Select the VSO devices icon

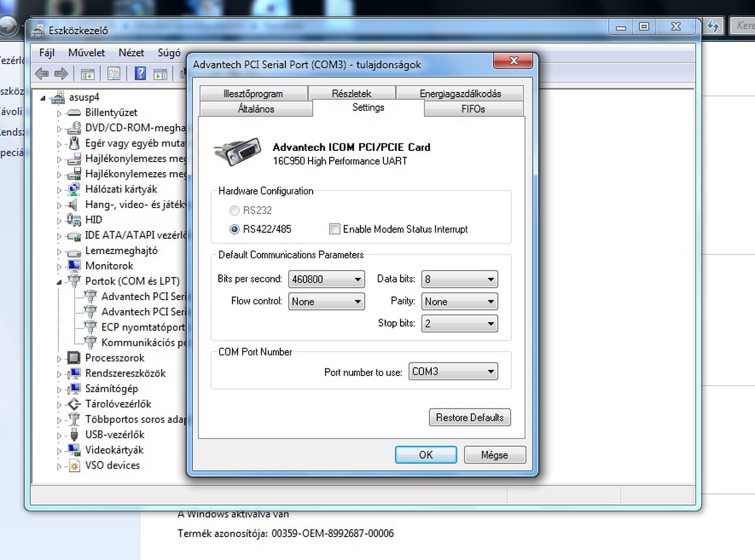point(74,466)
